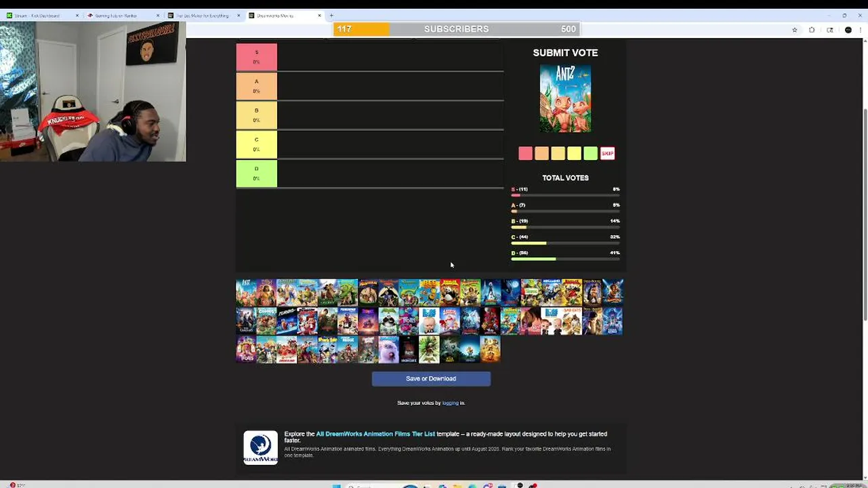Click the A tier label cell
868x488 pixels.
coord(256,86)
